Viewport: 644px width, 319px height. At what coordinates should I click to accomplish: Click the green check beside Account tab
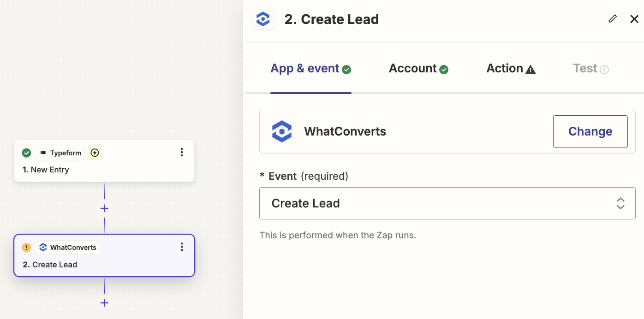coord(444,70)
